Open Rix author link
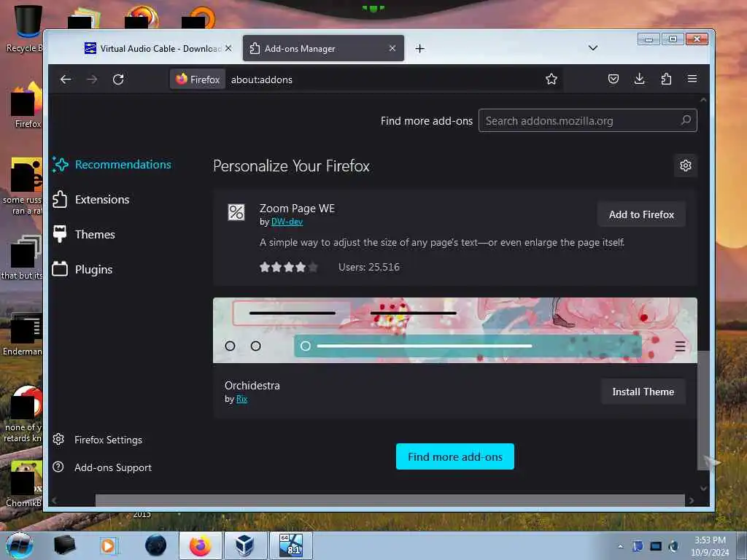The image size is (747, 560). pyautogui.click(x=241, y=399)
